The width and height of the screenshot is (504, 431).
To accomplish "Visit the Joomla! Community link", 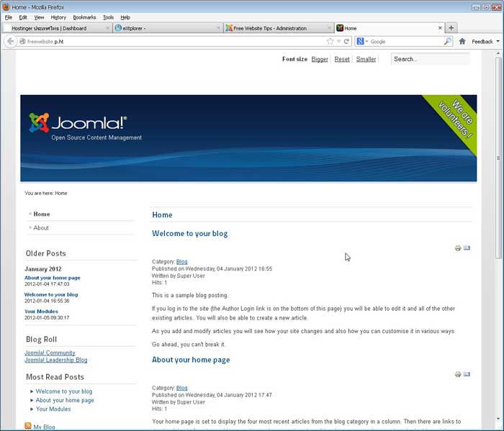I will 50,353.
